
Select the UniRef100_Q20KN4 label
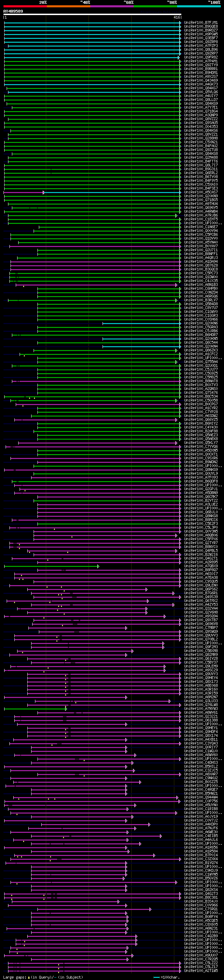point(201,347)
